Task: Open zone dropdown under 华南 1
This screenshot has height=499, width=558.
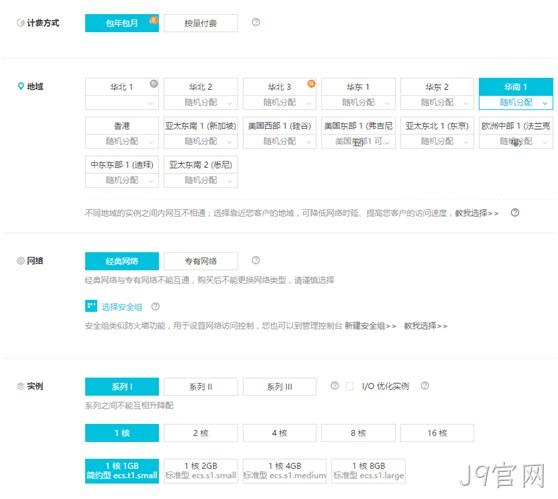Action: pyautogui.click(x=516, y=103)
